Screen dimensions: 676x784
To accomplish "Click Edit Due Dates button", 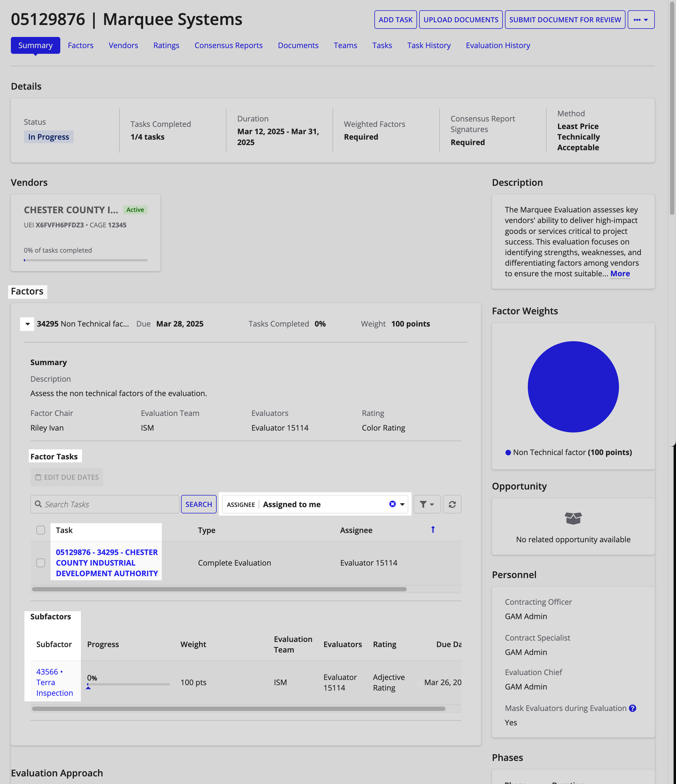I will (x=67, y=477).
